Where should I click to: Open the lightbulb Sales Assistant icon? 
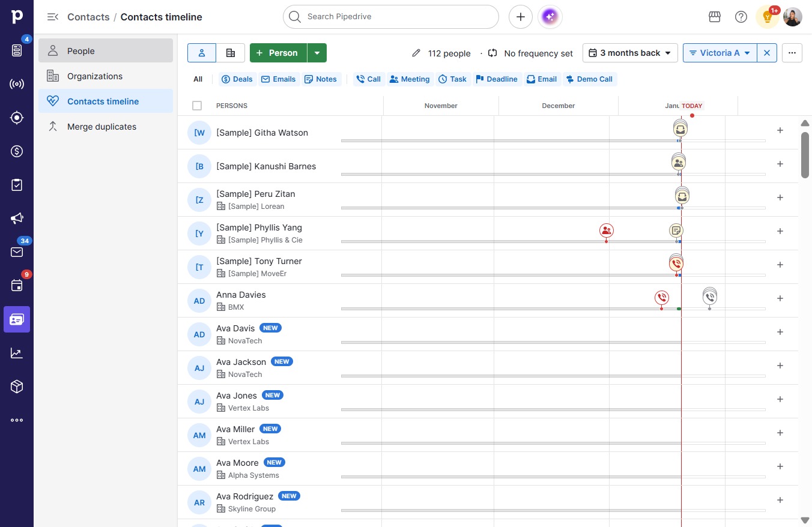pyautogui.click(x=768, y=17)
